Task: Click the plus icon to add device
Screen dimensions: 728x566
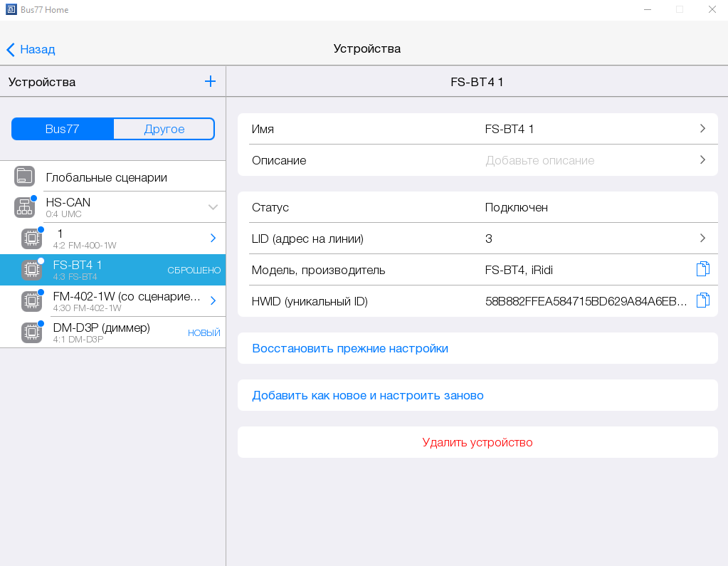Action: click(x=210, y=82)
